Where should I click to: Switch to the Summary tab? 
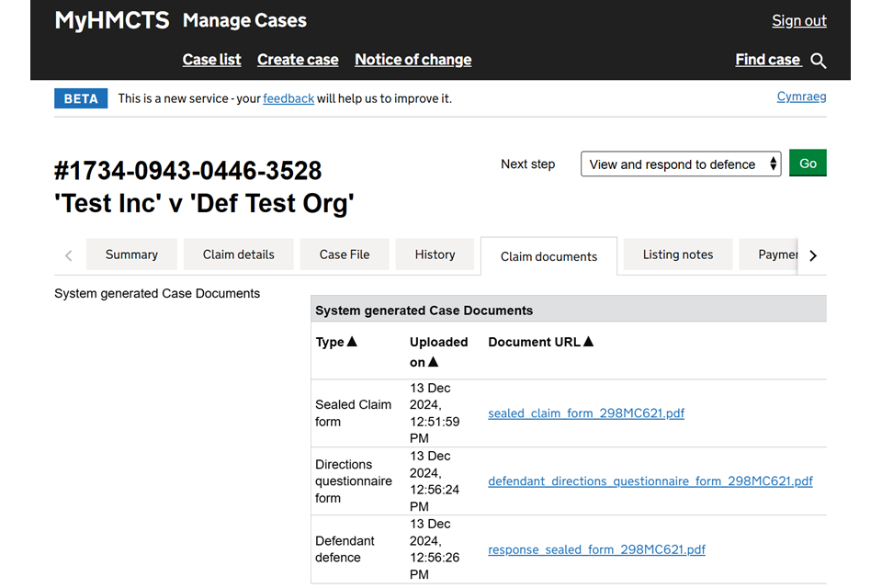coord(131,254)
